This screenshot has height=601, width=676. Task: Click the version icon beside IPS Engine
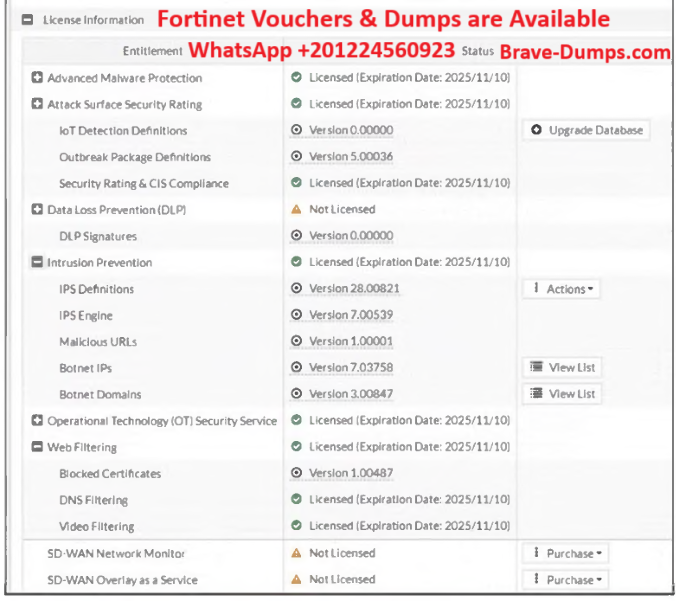coord(296,315)
